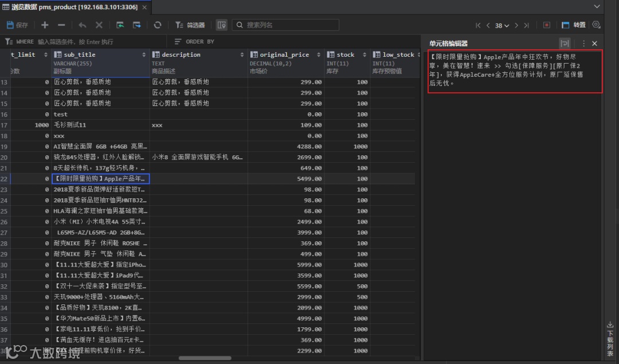Image resolution: width=619 pixels, height=364 pixels.
Task: Click the 搜索列名 search field
Action: [x=285, y=25]
